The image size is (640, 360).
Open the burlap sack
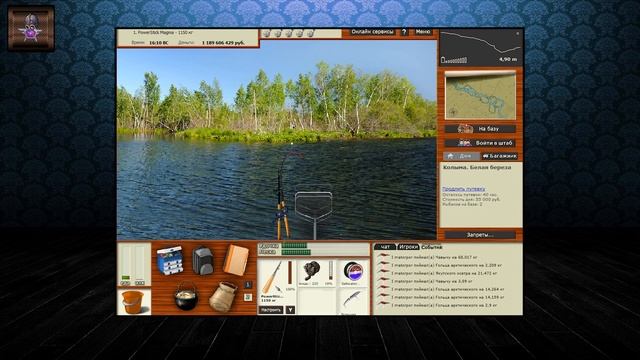[x=223, y=297]
